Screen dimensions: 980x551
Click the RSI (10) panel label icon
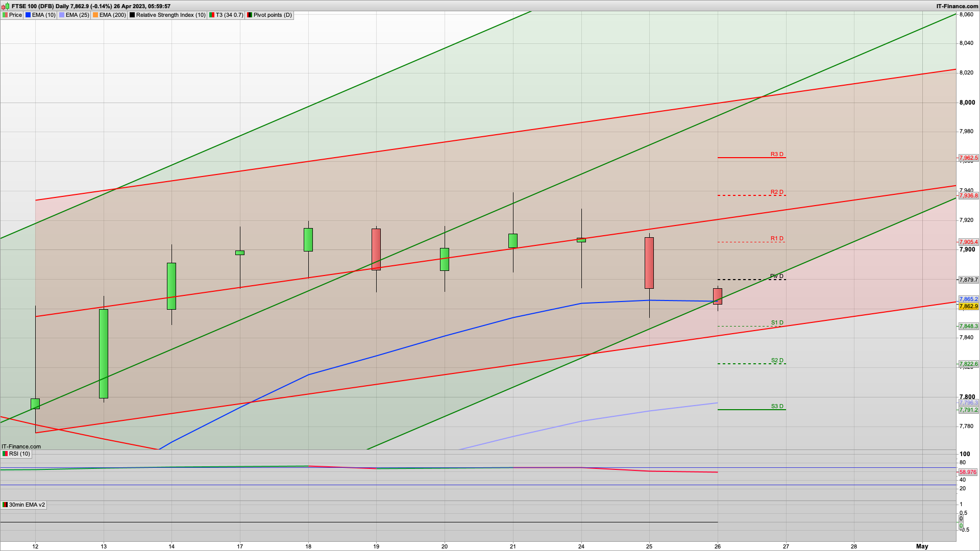5,454
